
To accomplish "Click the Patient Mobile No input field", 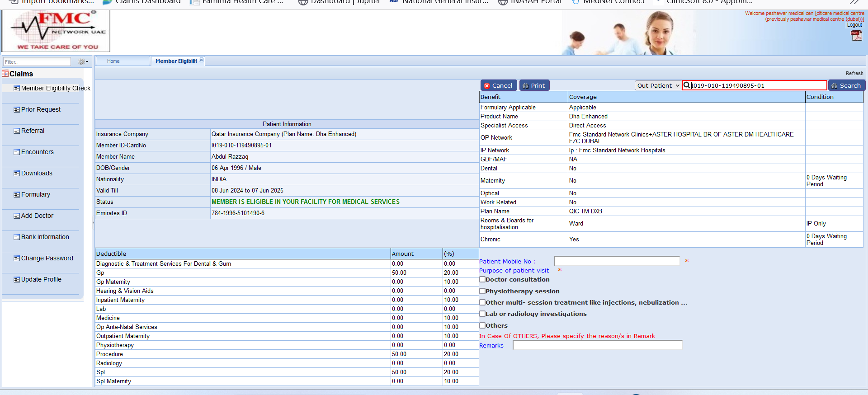I will point(617,261).
